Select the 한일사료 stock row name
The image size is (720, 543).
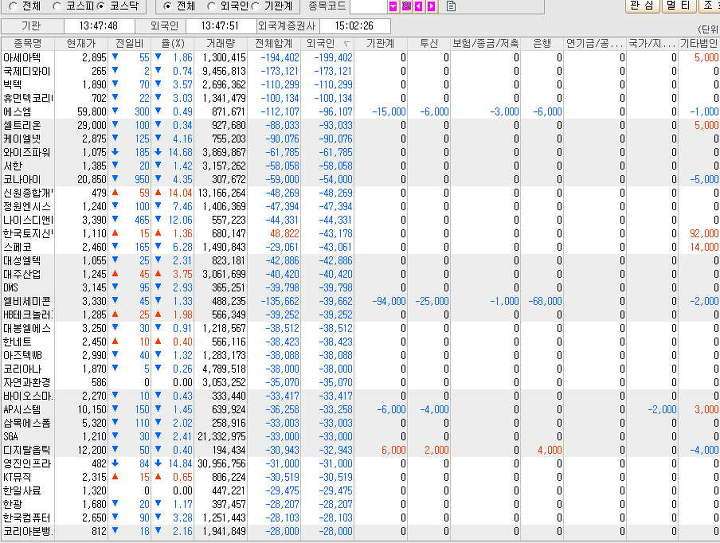tap(22, 491)
